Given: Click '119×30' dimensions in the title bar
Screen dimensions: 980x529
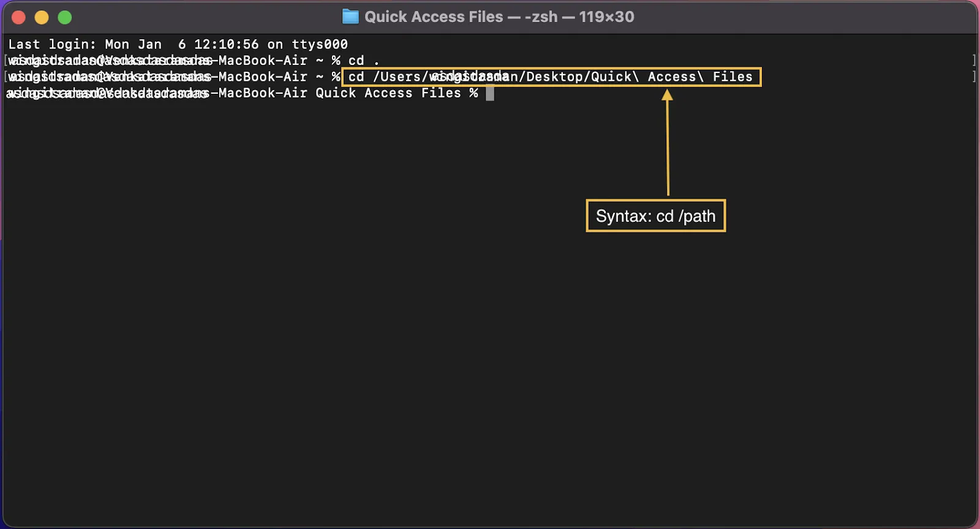Looking at the screenshot, I should coord(606,17).
